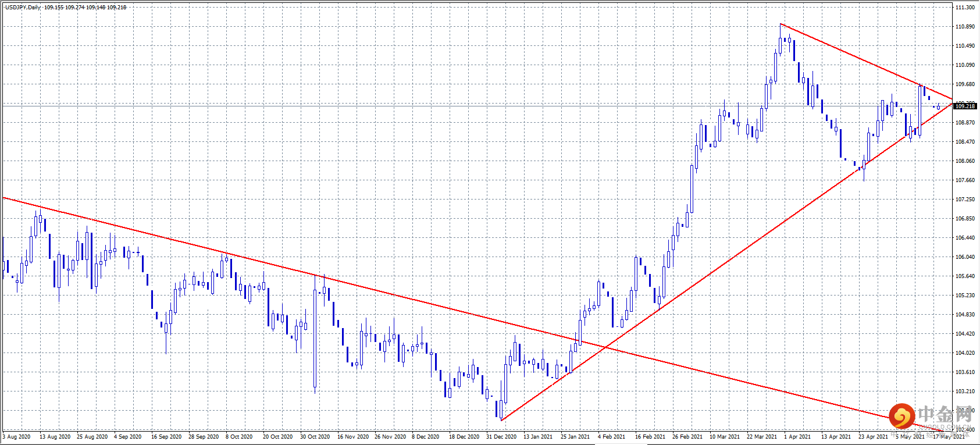Select the 16 Feb 2021 date label
Screen dimensions: 980x445
point(650,437)
